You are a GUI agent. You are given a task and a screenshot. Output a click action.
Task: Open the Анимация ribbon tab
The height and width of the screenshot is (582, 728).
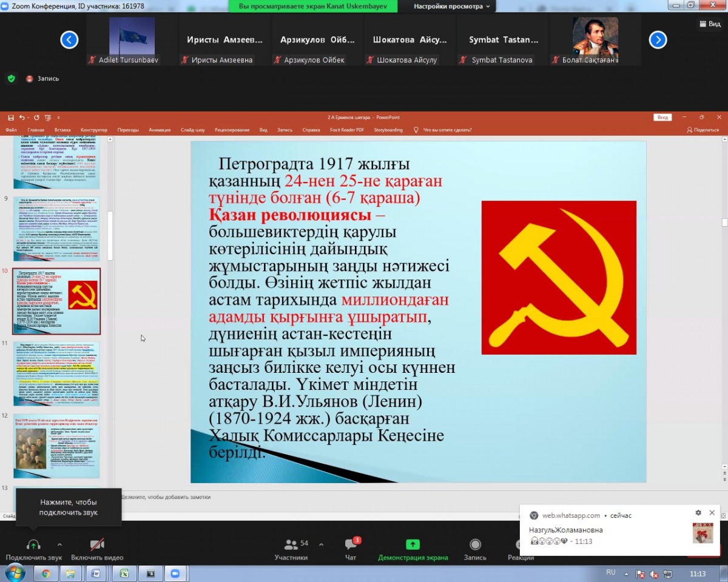(160, 130)
